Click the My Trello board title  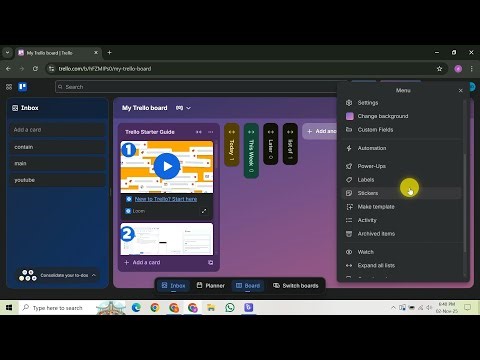coord(145,108)
